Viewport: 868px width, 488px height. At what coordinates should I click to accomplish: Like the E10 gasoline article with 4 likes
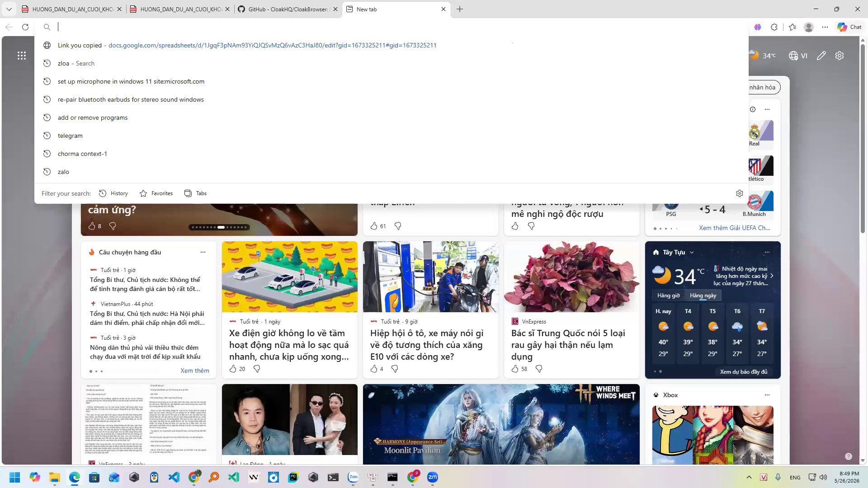coord(374,369)
